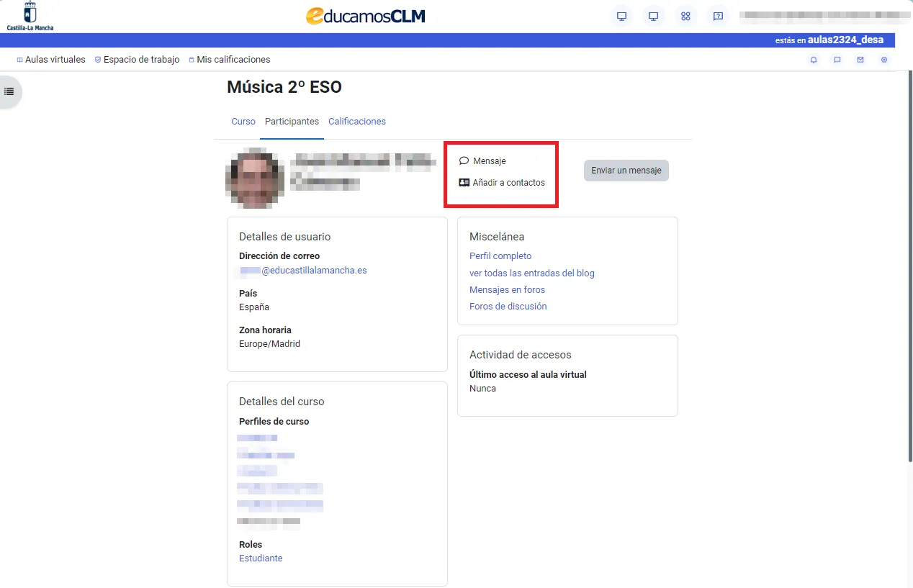This screenshot has width=913, height=588.
Task: Open the chat bubble icon in navbar
Action: click(837, 60)
